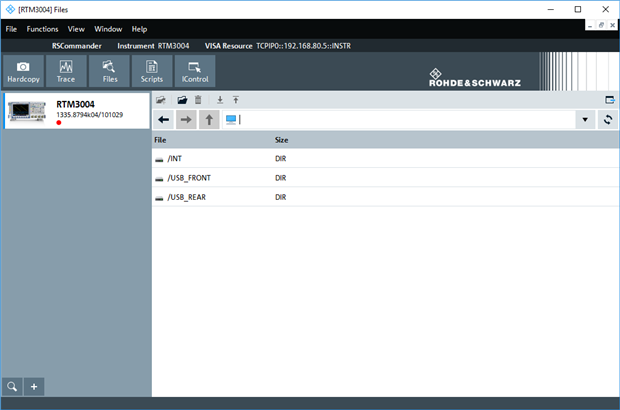Add a new instrument with plus button
620x410 pixels.
33,387
